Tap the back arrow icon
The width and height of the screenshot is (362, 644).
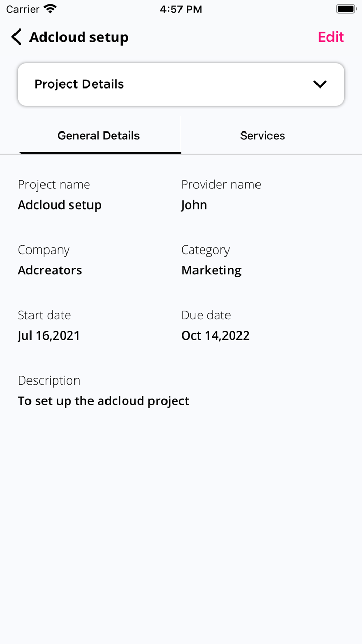click(17, 37)
